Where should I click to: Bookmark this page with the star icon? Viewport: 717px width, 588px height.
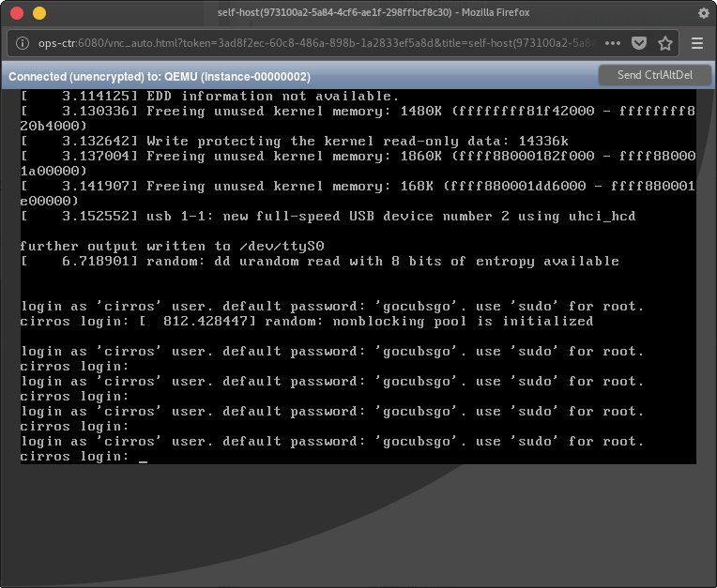(x=665, y=43)
